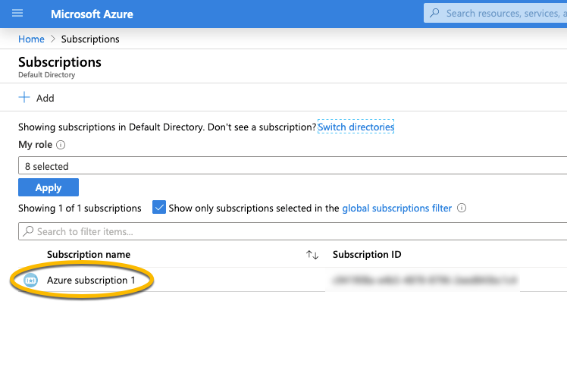Click the Microsoft Azure logo text
Viewport: 567px width, 392px height.
(92, 14)
